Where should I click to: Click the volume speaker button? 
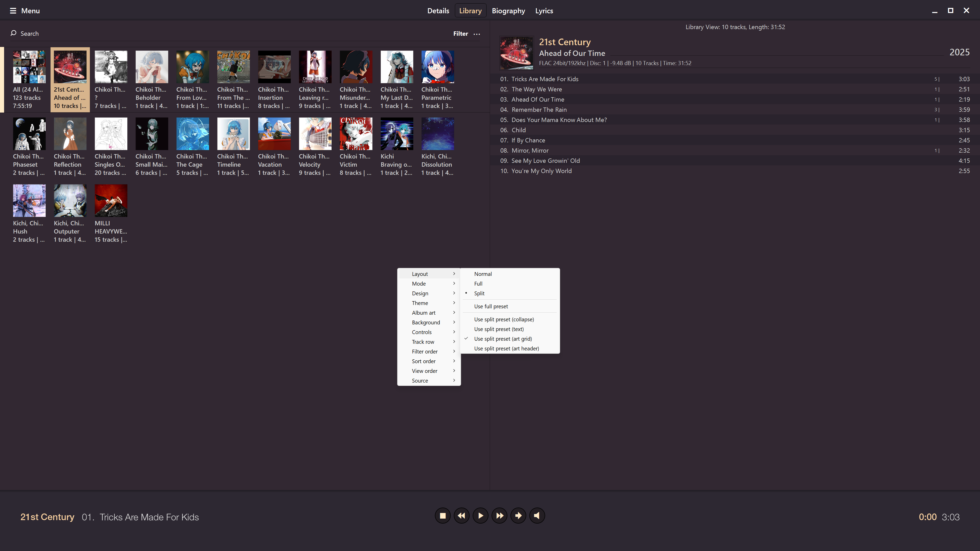pos(537,516)
